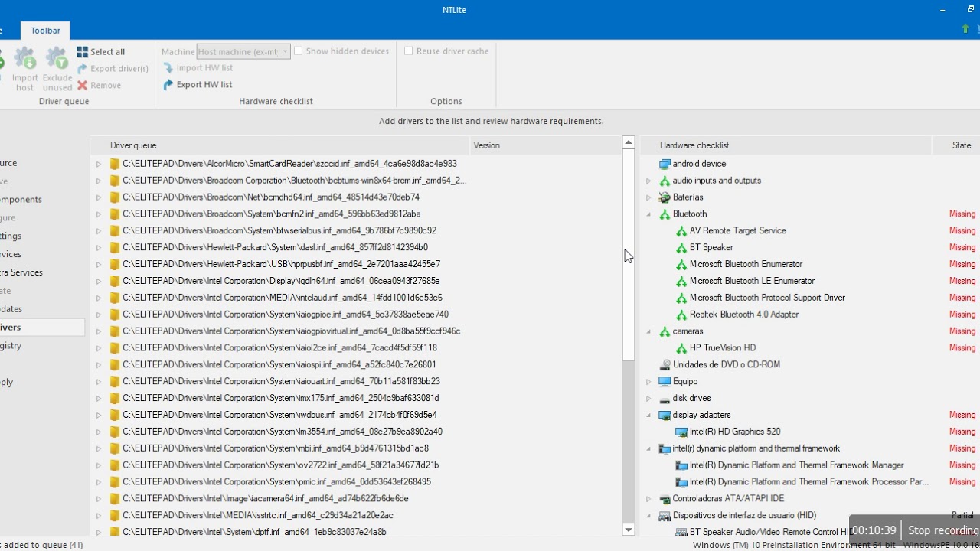Expand the bcmdhd64.inf driver row

(x=98, y=197)
